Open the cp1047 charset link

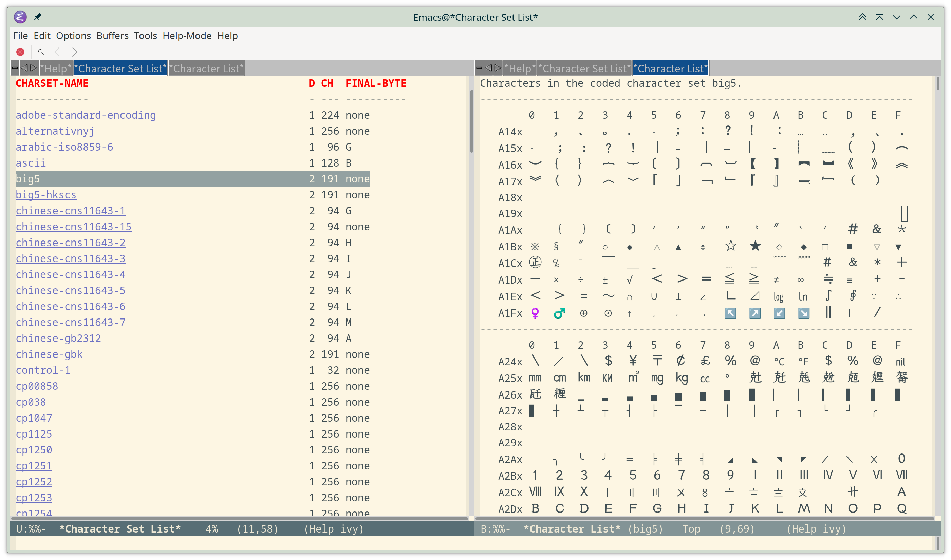34,418
